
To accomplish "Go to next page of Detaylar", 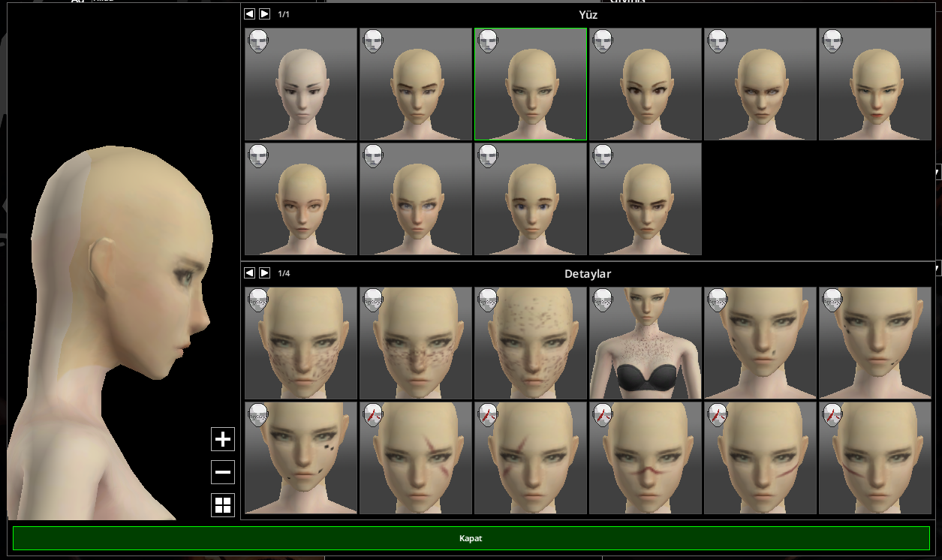I will (264, 273).
